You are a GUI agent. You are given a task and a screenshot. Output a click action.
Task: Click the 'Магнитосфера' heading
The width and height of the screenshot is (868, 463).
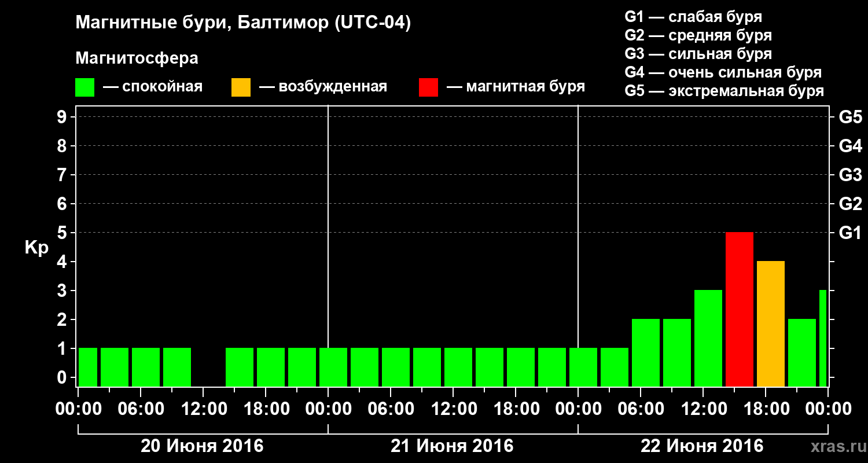coord(137,58)
